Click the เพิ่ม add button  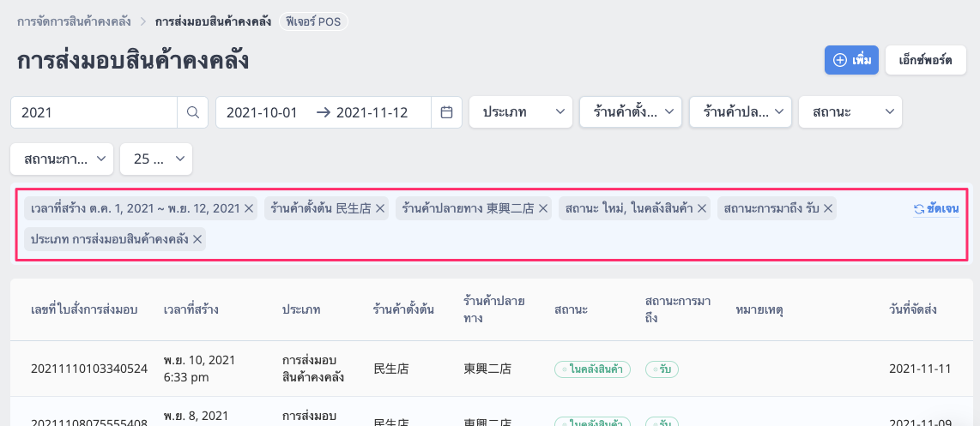(x=852, y=61)
